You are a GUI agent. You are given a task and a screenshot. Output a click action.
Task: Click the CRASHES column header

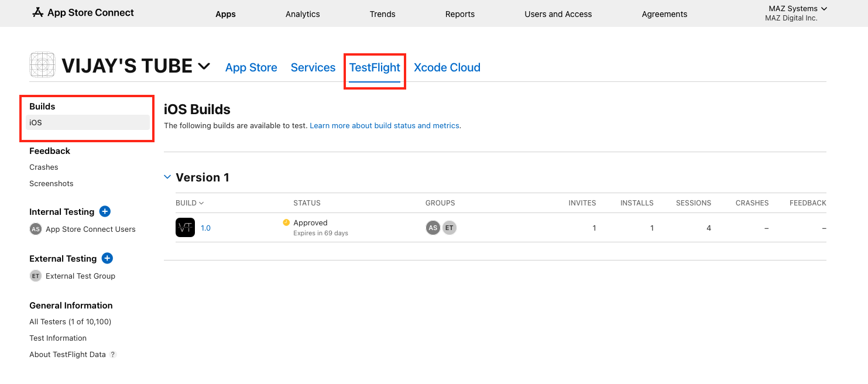tap(752, 203)
